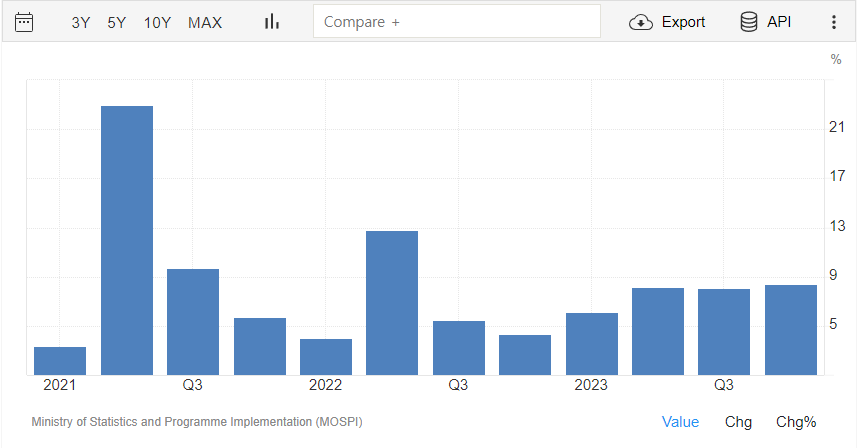Click the 2021 x-axis label
Viewport: 858px width, 448px height.
[x=60, y=385]
